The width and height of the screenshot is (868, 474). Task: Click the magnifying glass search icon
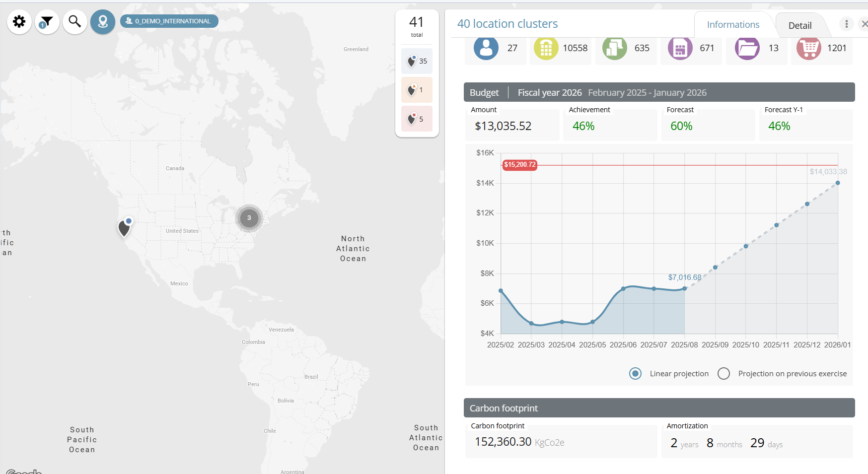click(x=75, y=22)
